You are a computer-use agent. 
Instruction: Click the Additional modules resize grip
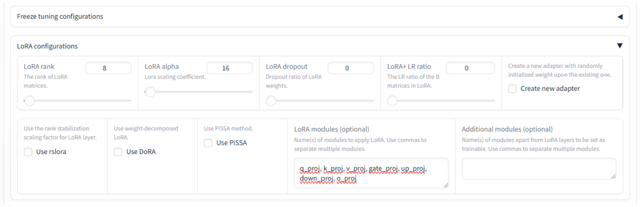[x=613, y=176]
